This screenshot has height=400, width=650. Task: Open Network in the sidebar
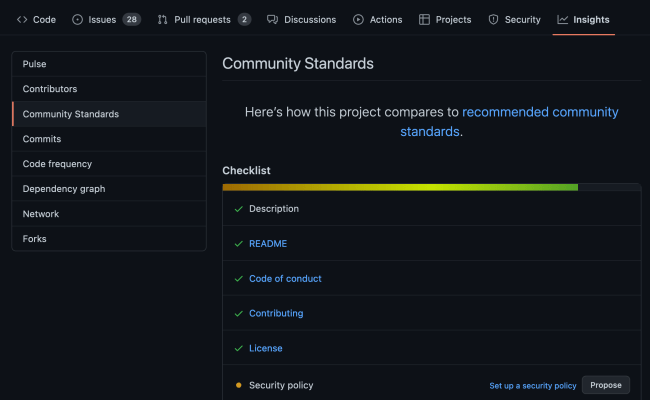(109, 214)
